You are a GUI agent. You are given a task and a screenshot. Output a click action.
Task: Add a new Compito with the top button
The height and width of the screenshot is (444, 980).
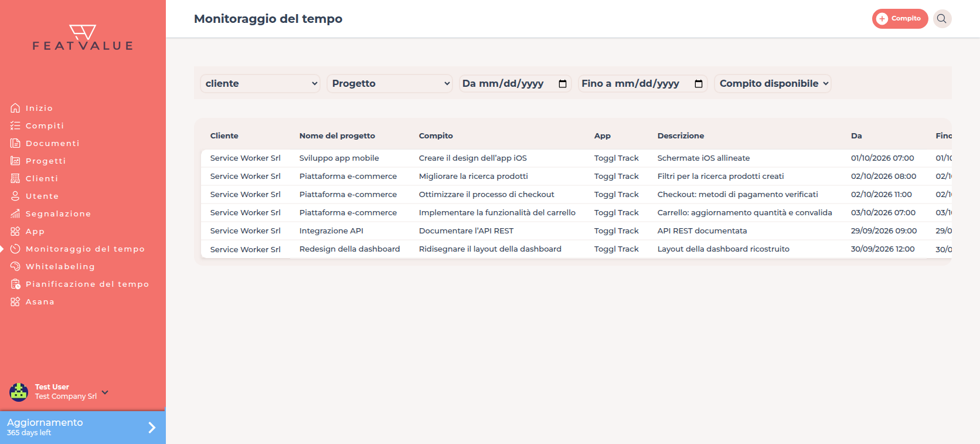pyautogui.click(x=900, y=19)
